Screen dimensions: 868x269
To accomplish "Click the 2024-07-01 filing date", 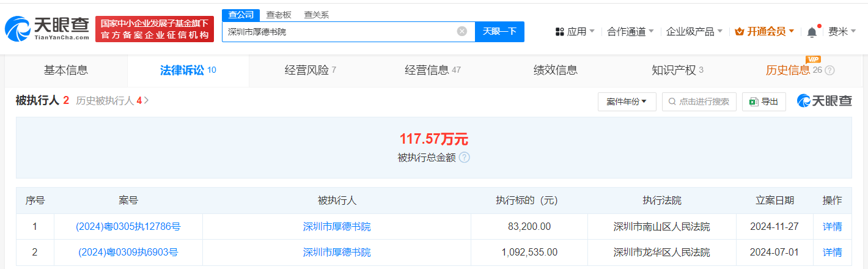I will (774, 252).
